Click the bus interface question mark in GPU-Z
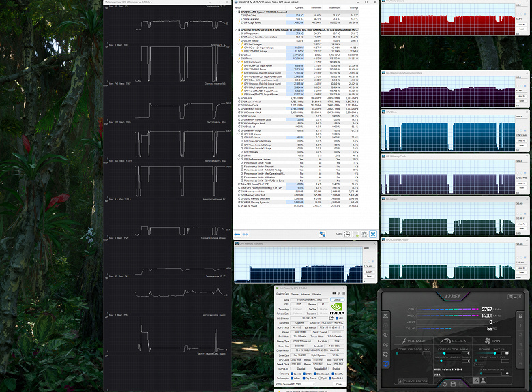The height and width of the screenshot is (392, 532). pyautogui.click(x=344, y=327)
